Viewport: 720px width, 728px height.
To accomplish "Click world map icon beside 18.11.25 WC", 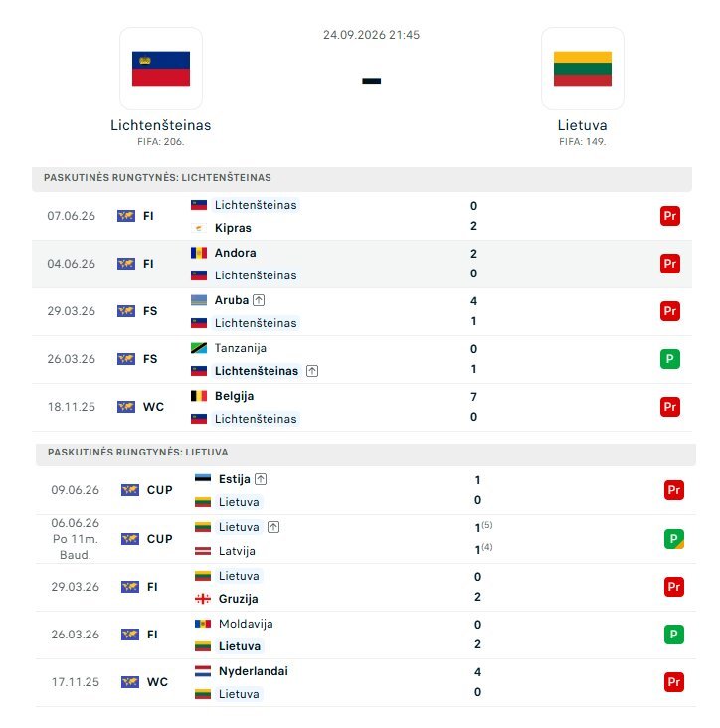I will (x=126, y=407).
